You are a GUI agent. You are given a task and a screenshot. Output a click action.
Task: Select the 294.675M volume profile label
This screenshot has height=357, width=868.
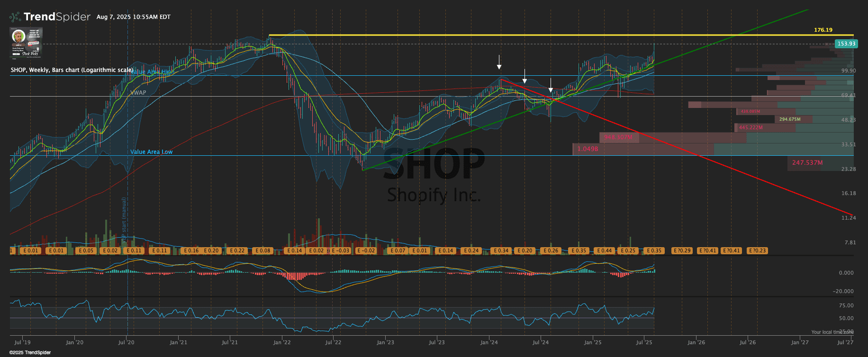click(x=790, y=119)
